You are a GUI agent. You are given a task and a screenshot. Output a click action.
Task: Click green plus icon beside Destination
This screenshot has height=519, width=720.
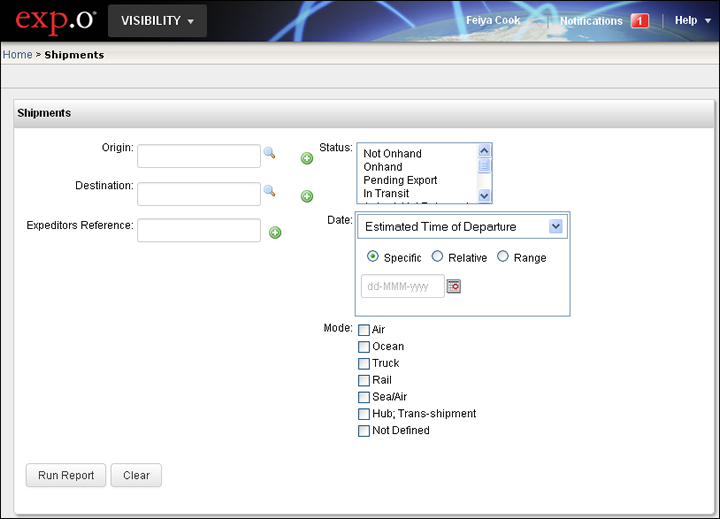tap(307, 196)
